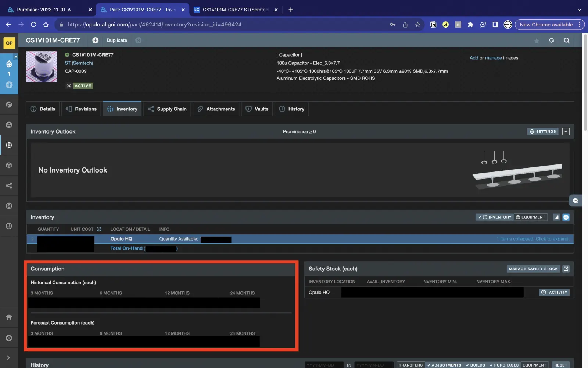Toggle the Inventory filter checkbox
The width and height of the screenshot is (588, 368).
(x=495, y=217)
